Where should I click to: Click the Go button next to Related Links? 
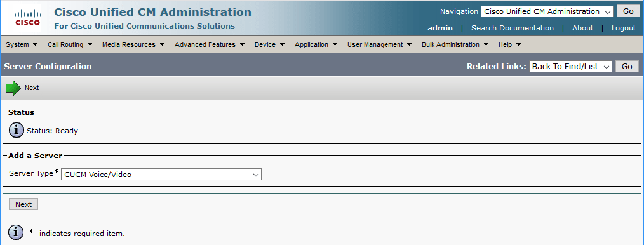pyautogui.click(x=627, y=67)
